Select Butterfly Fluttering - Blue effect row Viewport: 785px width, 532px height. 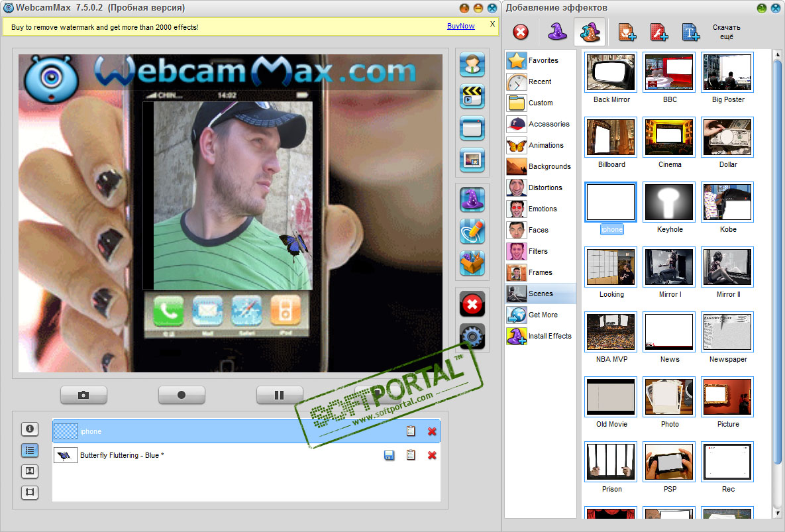point(246,455)
